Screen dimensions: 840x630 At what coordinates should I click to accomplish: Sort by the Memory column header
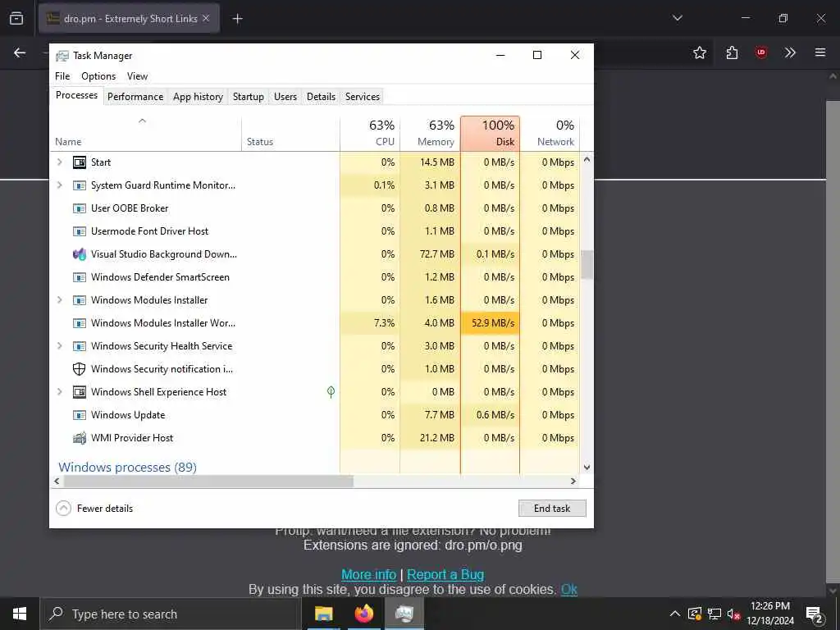click(430, 133)
